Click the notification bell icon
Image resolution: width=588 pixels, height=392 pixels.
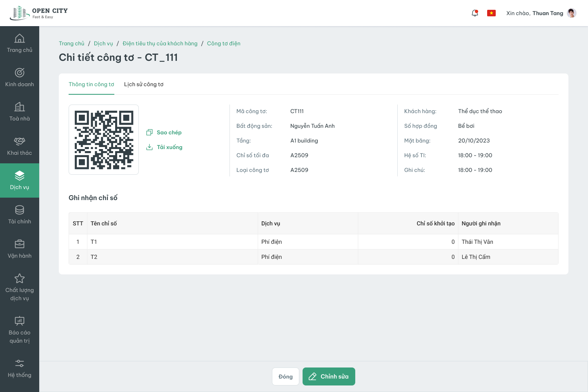475,13
